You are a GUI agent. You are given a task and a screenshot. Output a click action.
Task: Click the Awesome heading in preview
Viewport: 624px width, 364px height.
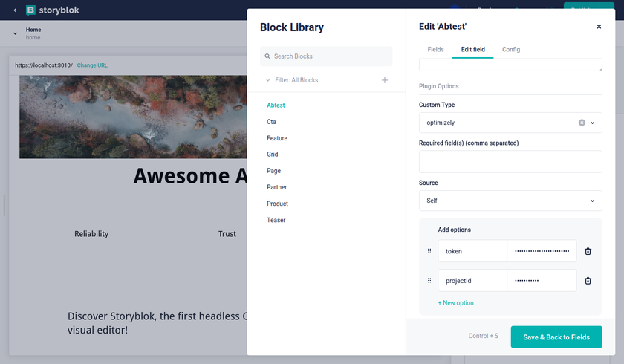click(x=190, y=176)
